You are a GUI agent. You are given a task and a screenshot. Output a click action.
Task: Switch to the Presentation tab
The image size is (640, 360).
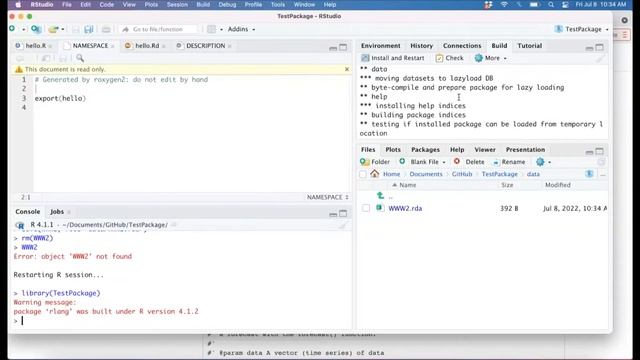tap(525, 150)
